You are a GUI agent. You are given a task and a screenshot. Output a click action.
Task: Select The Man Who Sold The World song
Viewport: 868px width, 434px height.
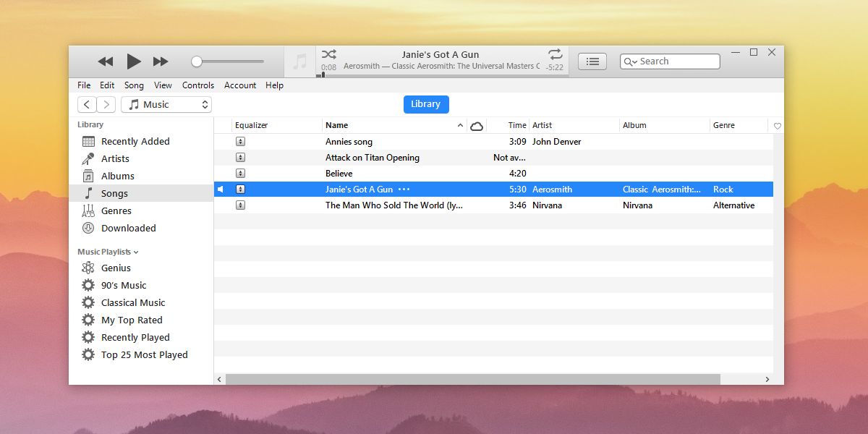(x=493, y=205)
